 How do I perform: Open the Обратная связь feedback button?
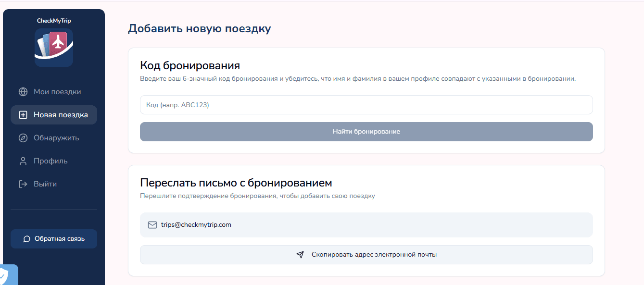(x=54, y=239)
